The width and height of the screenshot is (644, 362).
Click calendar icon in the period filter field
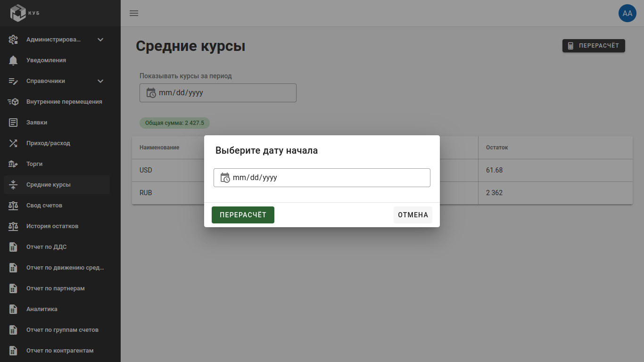pyautogui.click(x=151, y=93)
